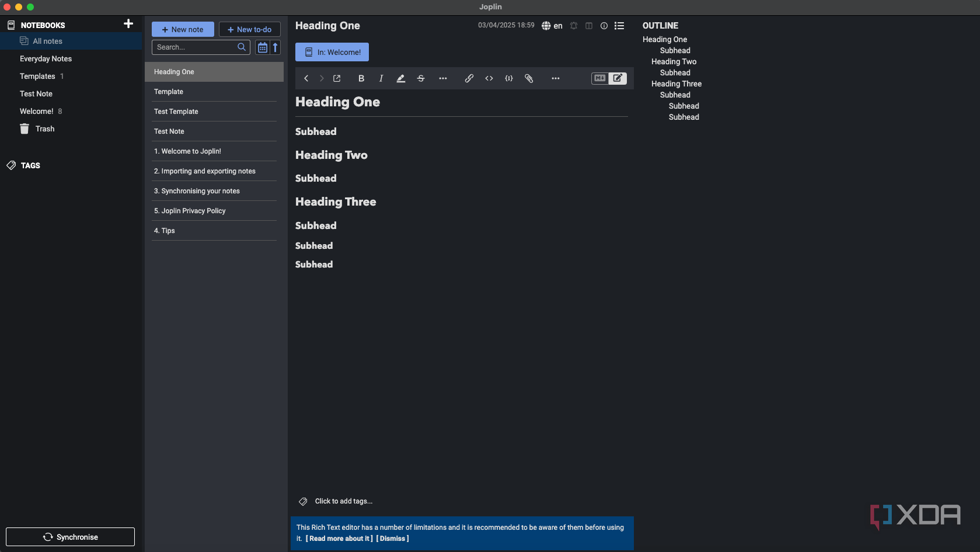This screenshot has height=552, width=980.
Task: Attach a file with paperclip icon
Action: coord(529,78)
